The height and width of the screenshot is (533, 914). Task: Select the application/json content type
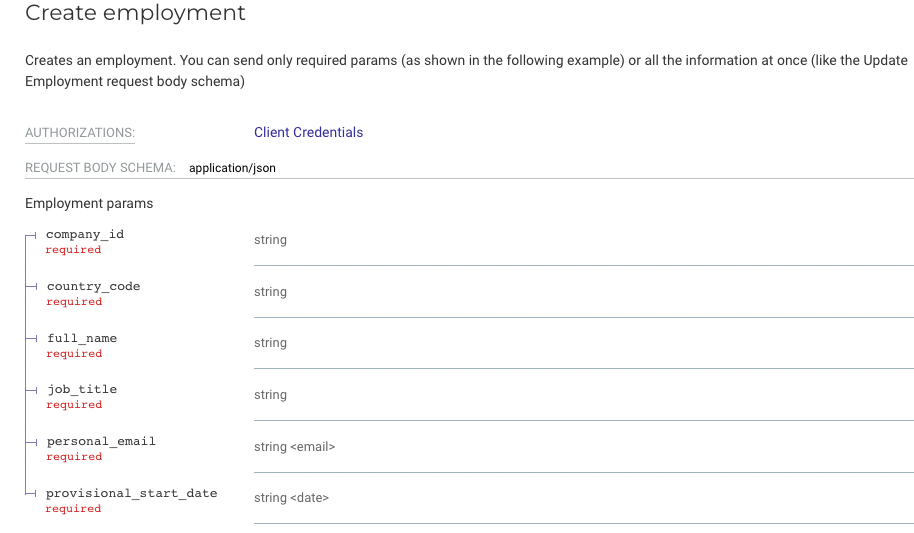[x=232, y=168]
